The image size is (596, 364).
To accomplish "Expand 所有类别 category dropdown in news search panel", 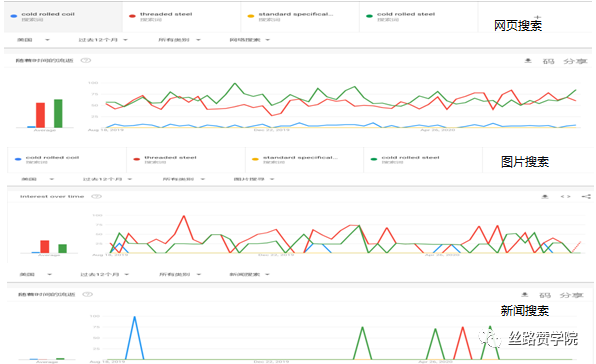I will coord(180,274).
